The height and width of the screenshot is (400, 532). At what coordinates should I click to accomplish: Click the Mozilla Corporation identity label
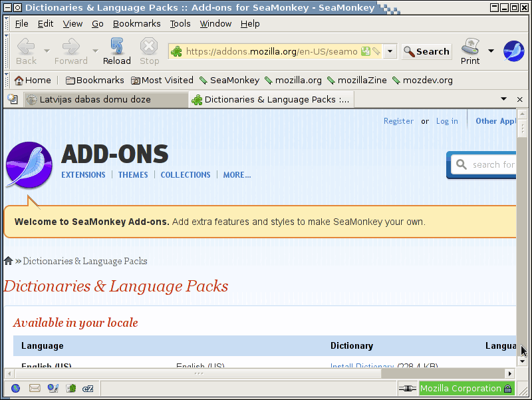coord(460,389)
